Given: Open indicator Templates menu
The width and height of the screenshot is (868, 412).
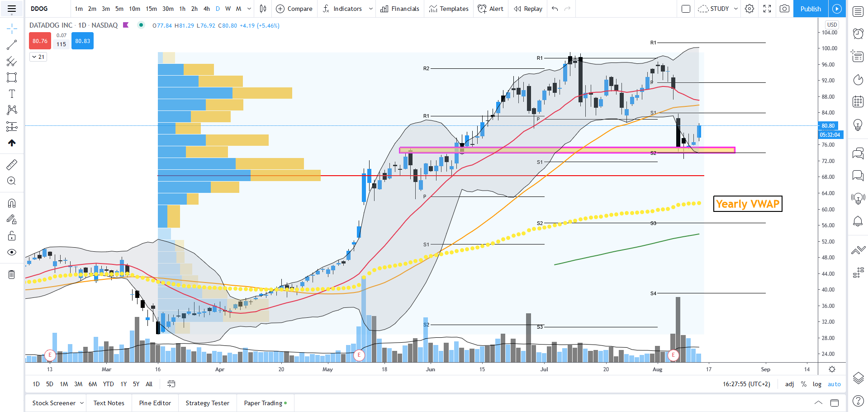Looking at the screenshot, I should [449, 9].
